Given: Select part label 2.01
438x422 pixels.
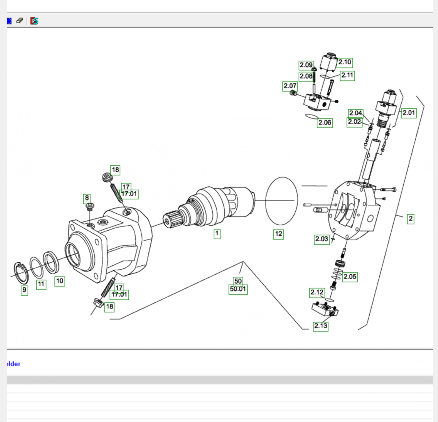Looking at the screenshot, I should [x=409, y=113].
